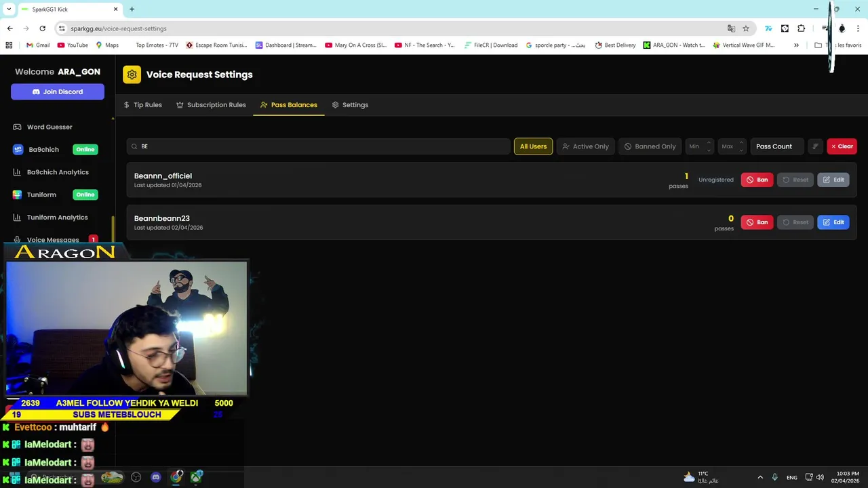This screenshot has width=868, height=488.
Task: Select the Pass Balances tab
Action: (x=289, y=105)
